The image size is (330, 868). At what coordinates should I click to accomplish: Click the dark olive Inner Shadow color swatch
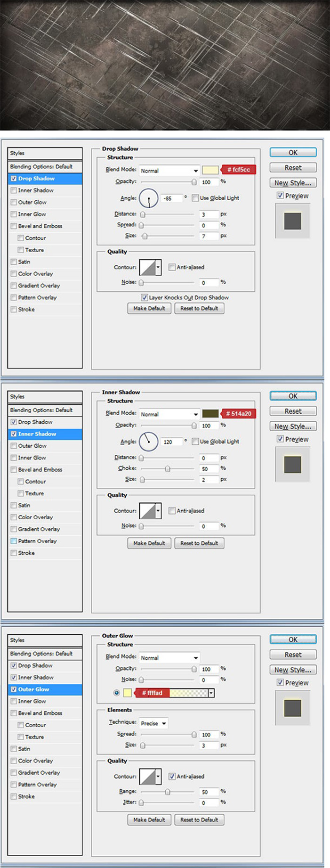tap(210, 414)
